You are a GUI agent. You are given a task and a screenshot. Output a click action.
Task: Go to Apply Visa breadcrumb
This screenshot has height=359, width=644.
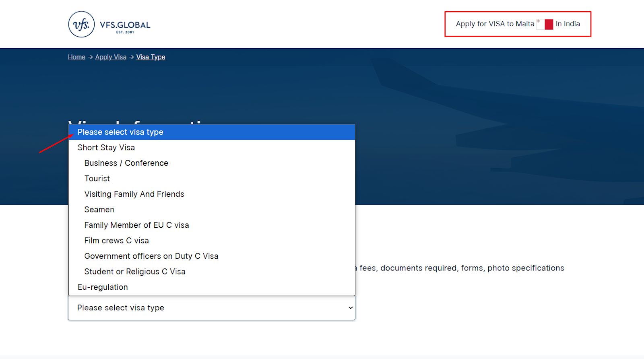click(111, 57)
